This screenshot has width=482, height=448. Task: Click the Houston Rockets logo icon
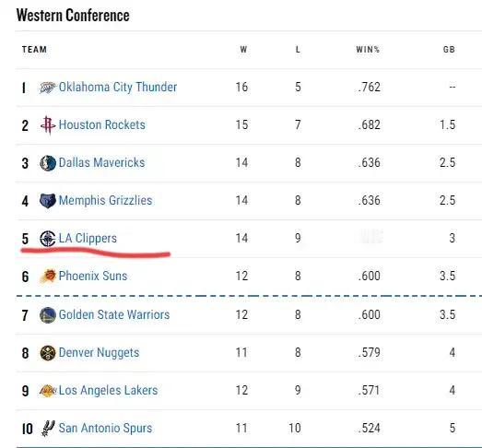[48, 125]
